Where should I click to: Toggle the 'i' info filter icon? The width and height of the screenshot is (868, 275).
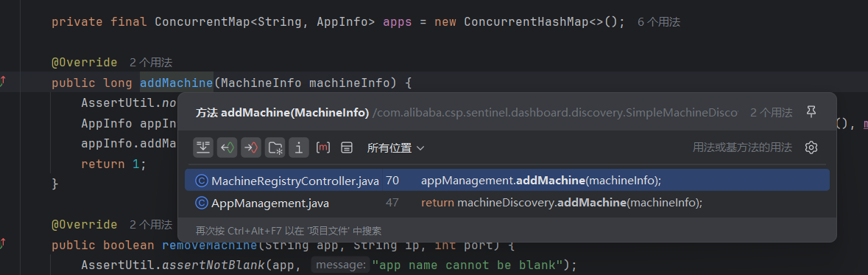coord(299,147)
